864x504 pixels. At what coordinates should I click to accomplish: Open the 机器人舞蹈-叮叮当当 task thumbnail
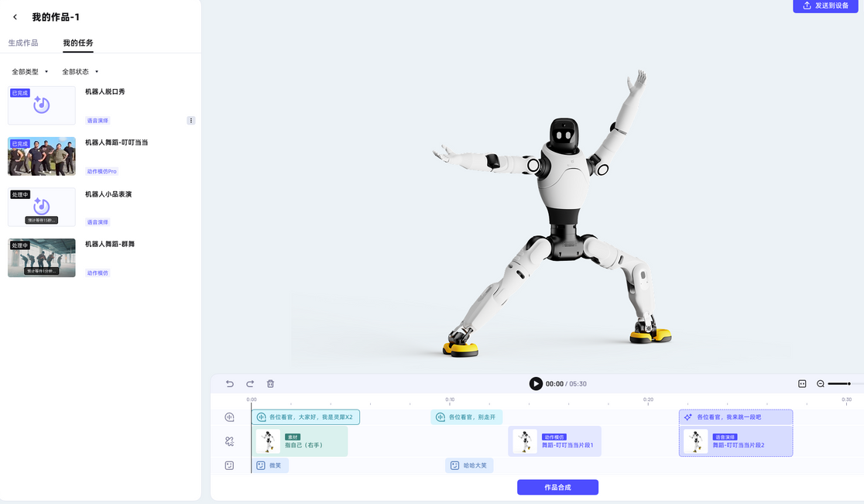[x=42, y=156]
